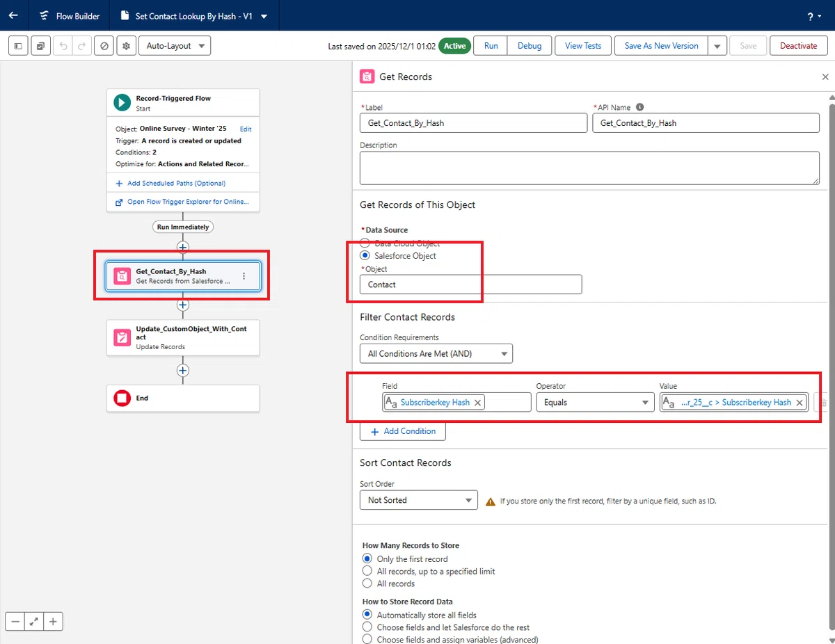This screenshot has height=644, width=835.
Task: Click the Subscriberkey Hash Field pill
Action: click(434, 403)
